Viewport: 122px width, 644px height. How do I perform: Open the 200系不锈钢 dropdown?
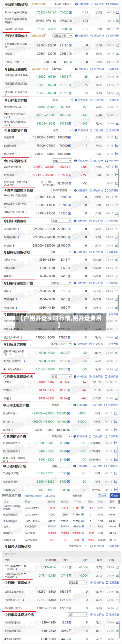tap(62, 191)
